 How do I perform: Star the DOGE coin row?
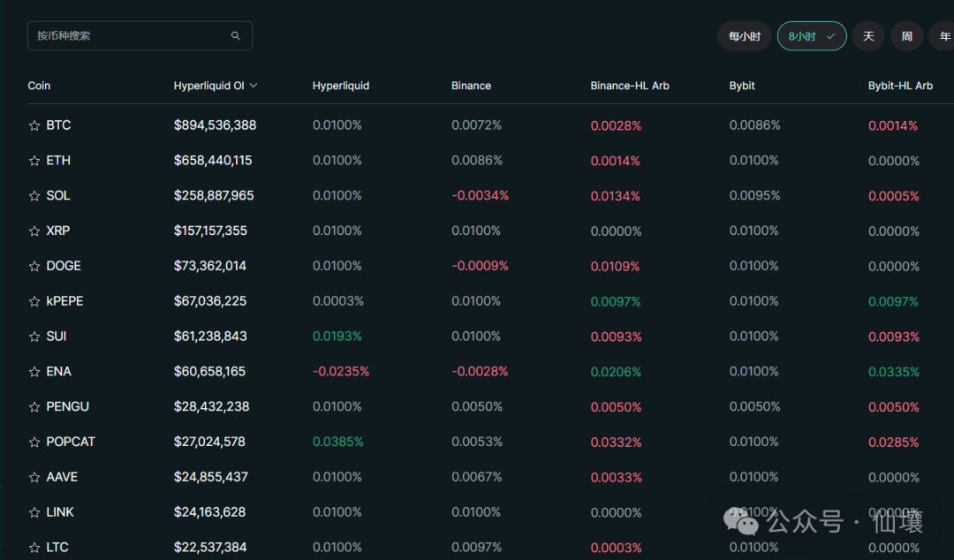34,266
